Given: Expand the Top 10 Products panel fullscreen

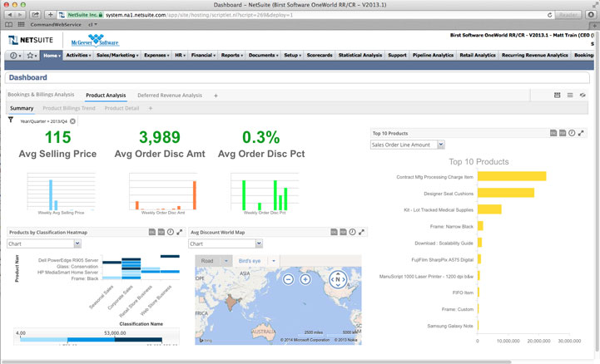Looking at the screenshot, I should (582, 133).
